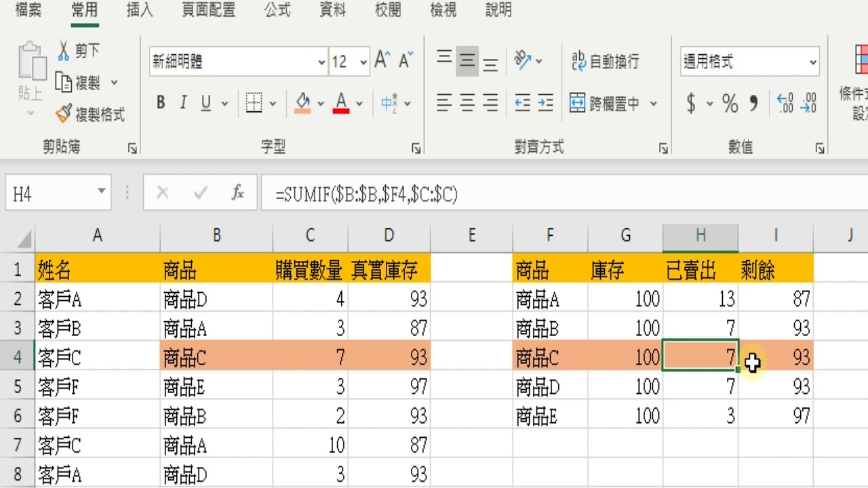Viewport: 868px width, 488px height.
Task: Click the Insert Function (fx) icon
Action: (x=237, y=193)
